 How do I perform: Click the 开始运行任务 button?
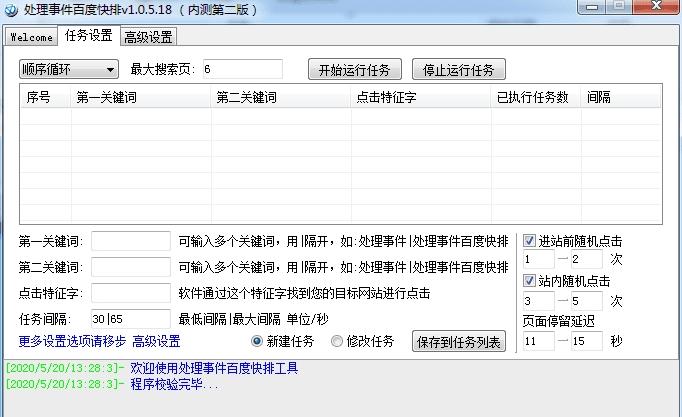(354, 70)
